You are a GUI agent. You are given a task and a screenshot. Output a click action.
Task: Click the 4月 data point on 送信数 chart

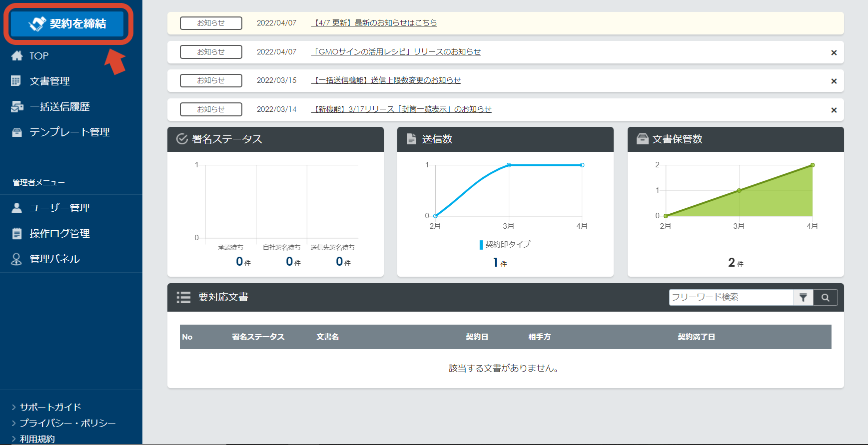click(x=582, y=165)
